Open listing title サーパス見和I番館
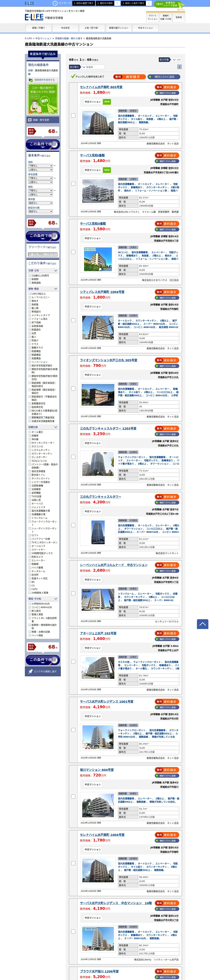This screenshot has height=980, width=210. [92, 155]
